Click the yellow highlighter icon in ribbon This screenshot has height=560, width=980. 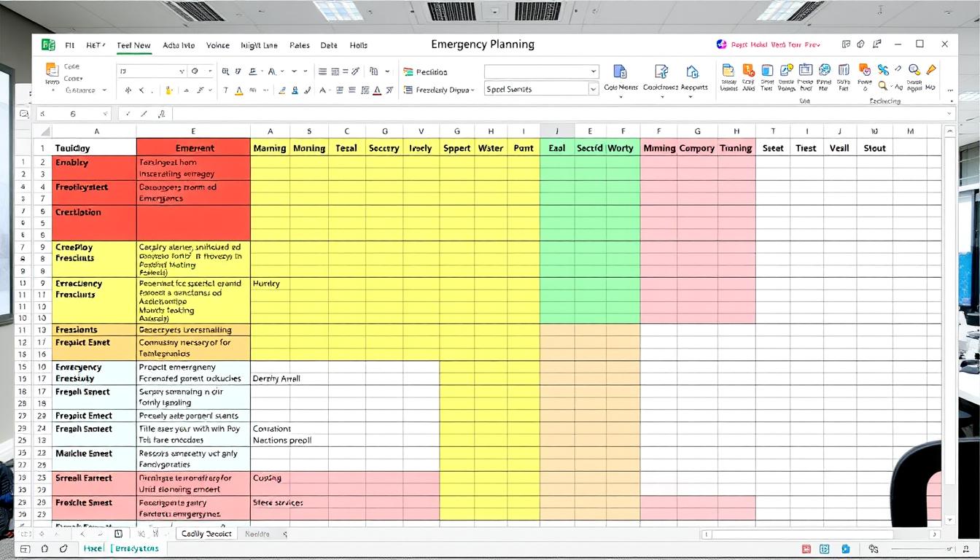tap(169, 90)
